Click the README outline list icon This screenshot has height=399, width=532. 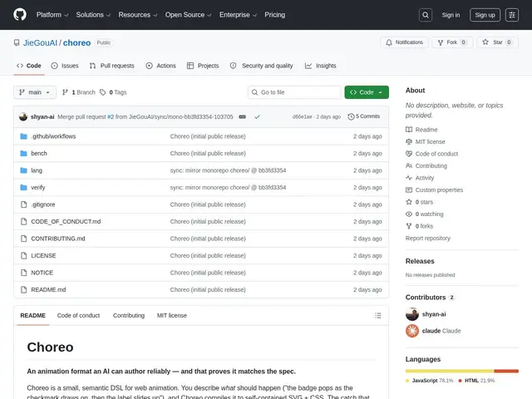click(x=378, y=316)
